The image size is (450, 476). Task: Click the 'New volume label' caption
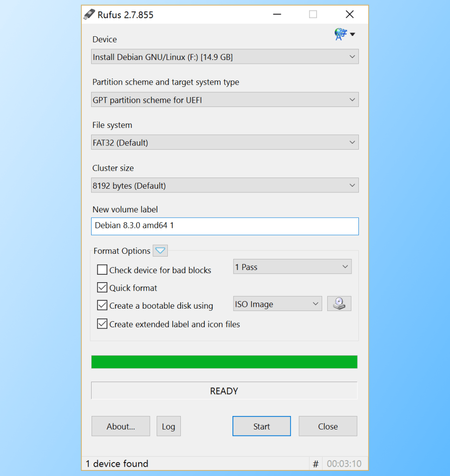click(x=125, y=210)
